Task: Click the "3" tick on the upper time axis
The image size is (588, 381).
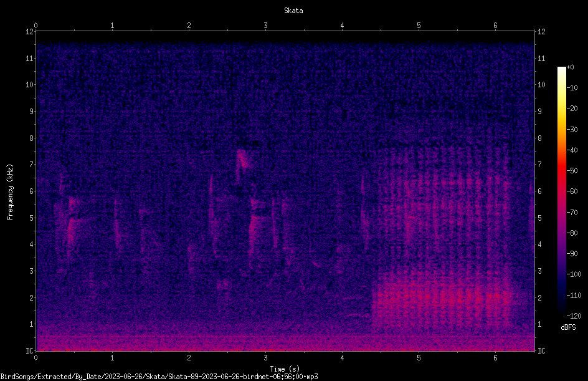Action: coord(265,26)
